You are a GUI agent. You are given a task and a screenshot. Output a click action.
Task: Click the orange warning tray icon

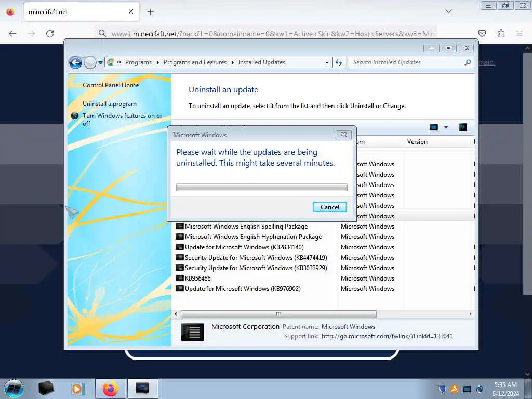click(454, 389)
